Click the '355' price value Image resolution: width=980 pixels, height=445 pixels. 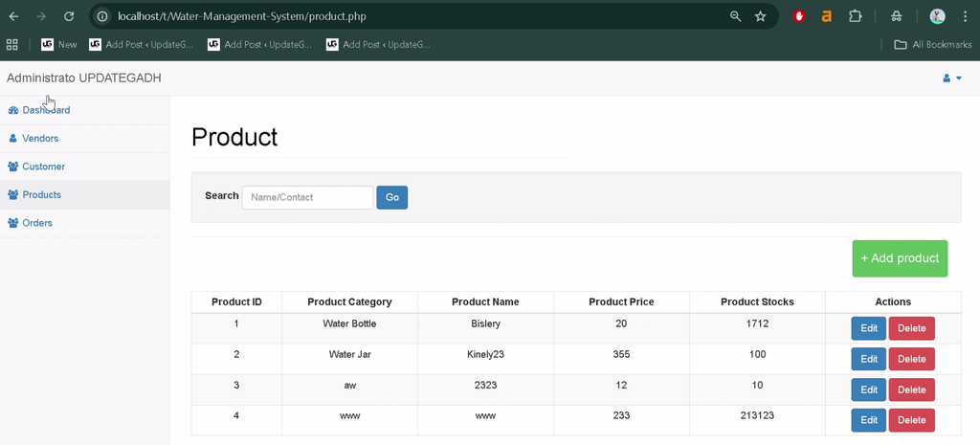click(621, 354)
